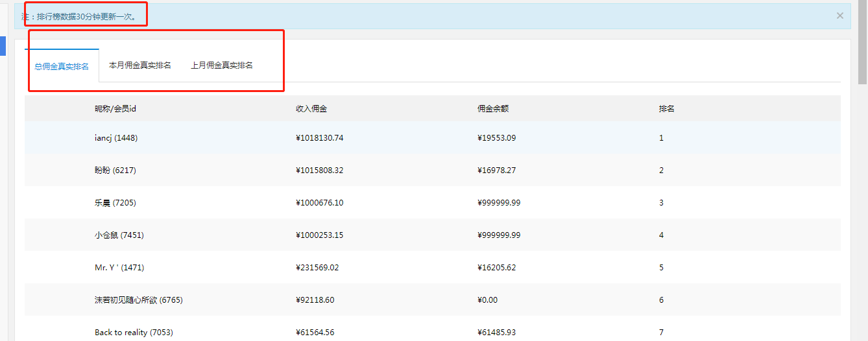
Task: Click the 佣金余额 column header
Action: [x=493, y=109]
